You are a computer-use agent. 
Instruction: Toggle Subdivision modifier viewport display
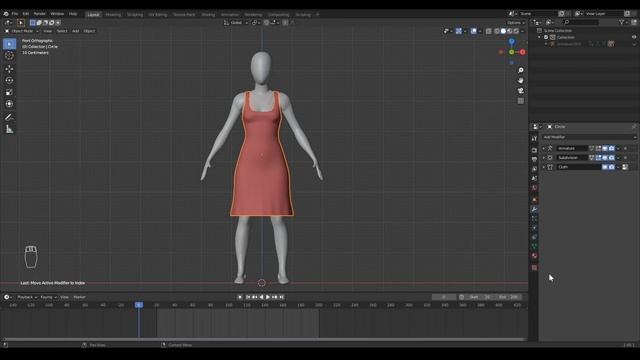coord(605,158)
